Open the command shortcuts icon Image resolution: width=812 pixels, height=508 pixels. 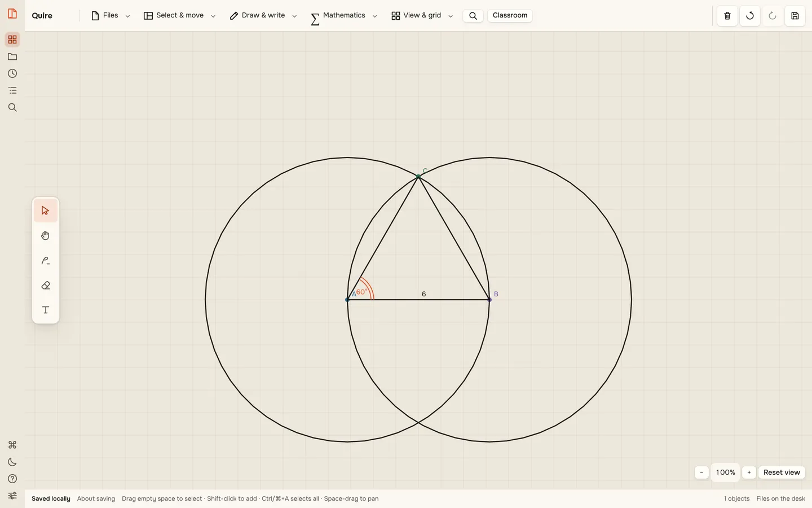(12, 445)
